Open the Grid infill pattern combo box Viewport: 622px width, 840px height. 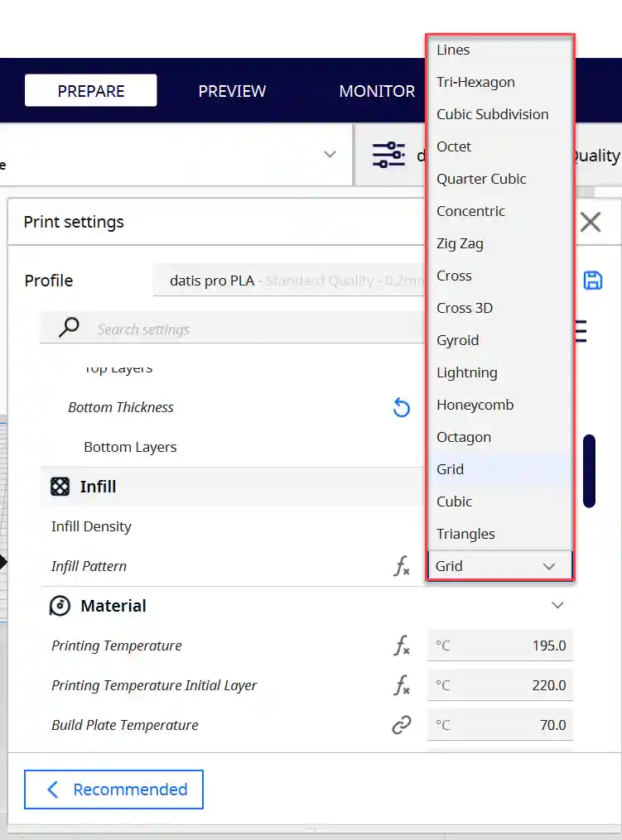[499, 566]
